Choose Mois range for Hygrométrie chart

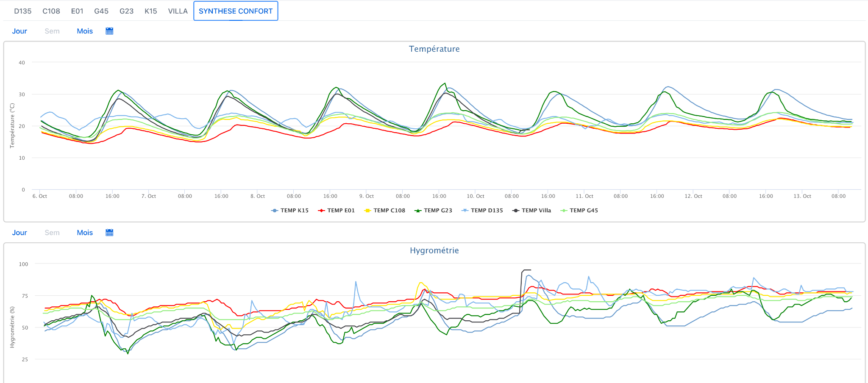click(x=85, y=233)
